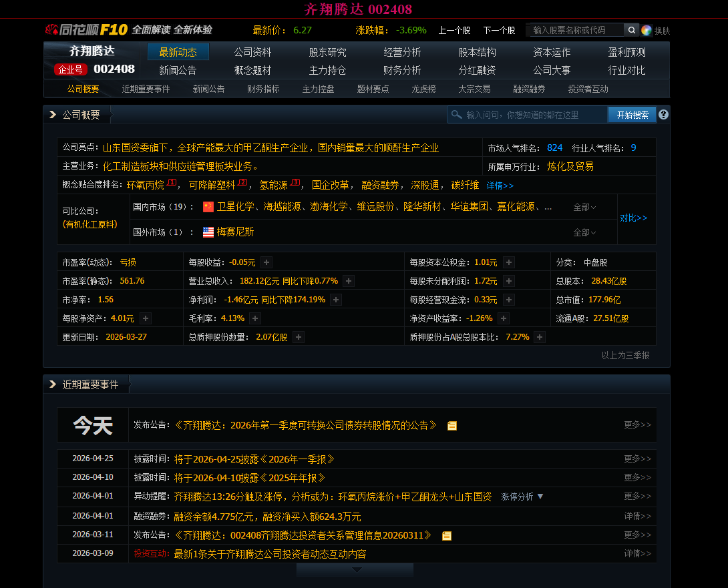Viewport: 728px width, 588px height.
Task: Click the plus icon next to 毛利率
Action: pyautogui.click(x=255, y=318)
